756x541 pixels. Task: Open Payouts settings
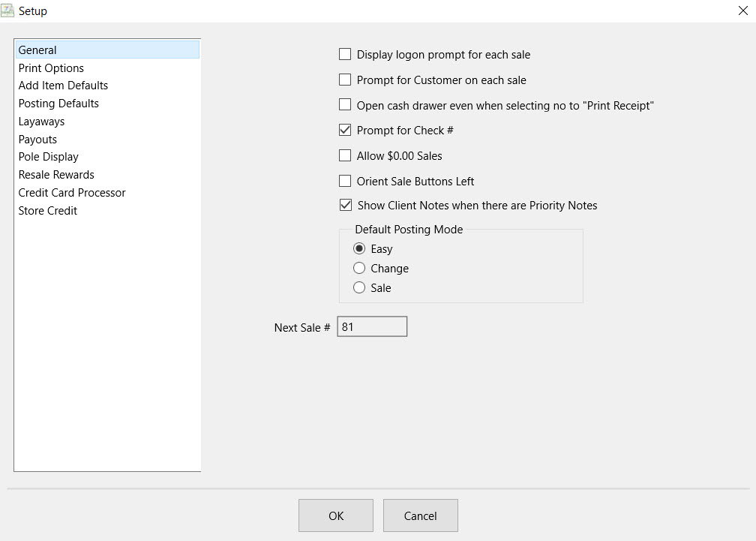[37, 140]
